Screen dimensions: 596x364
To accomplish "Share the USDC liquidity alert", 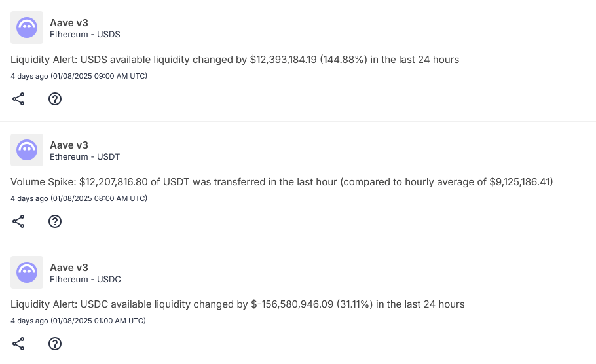I will pos(18,344).
